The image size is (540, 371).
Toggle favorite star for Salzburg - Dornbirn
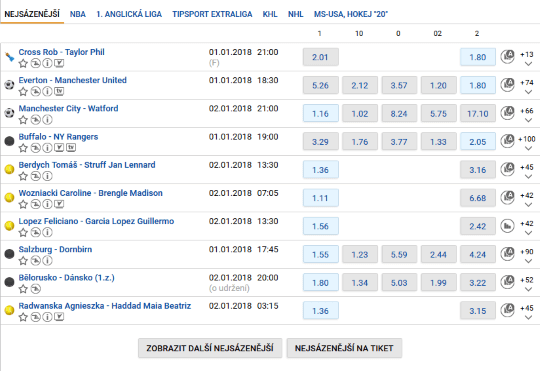pyautogui.click(x=23, y=261)
